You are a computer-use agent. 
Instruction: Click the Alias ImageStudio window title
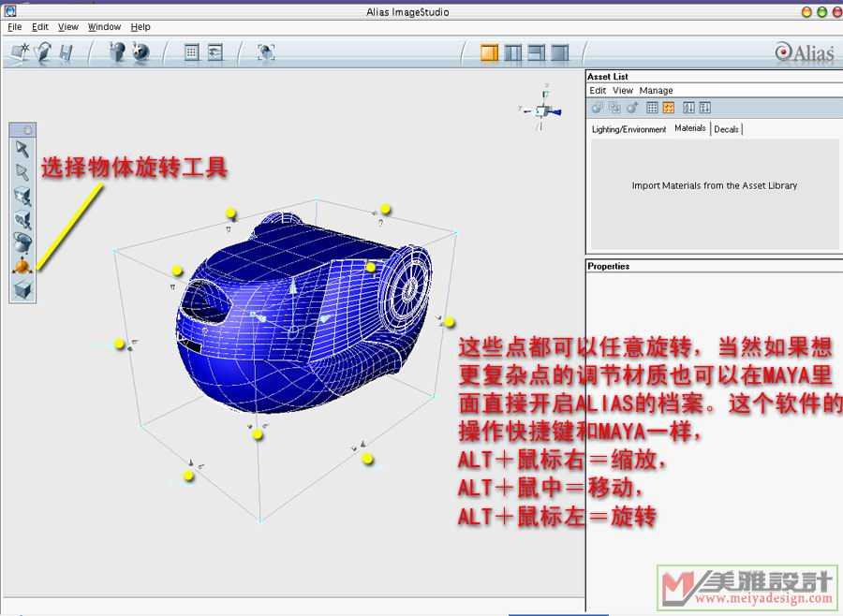[x=407, y=12]
